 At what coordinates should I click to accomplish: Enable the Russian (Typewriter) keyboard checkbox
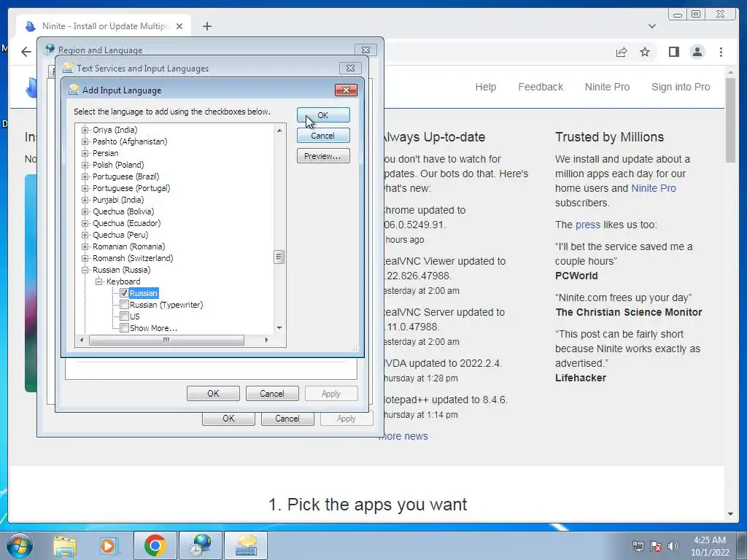pyautogui.click(x=124, y=305)
